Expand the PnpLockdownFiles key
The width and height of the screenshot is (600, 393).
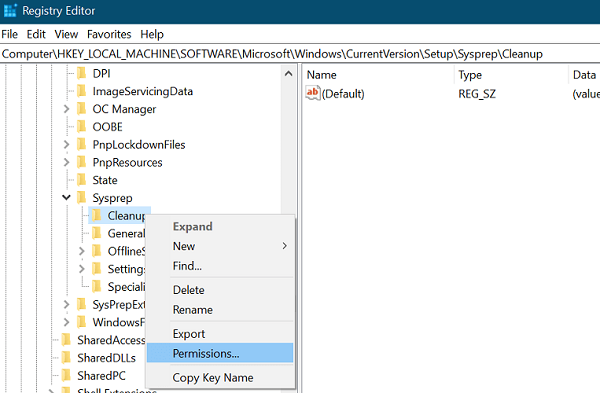(67, 145)
